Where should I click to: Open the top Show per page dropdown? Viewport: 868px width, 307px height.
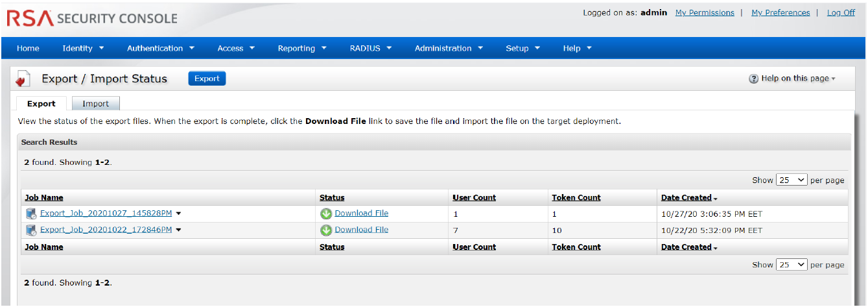click(792, 180)
